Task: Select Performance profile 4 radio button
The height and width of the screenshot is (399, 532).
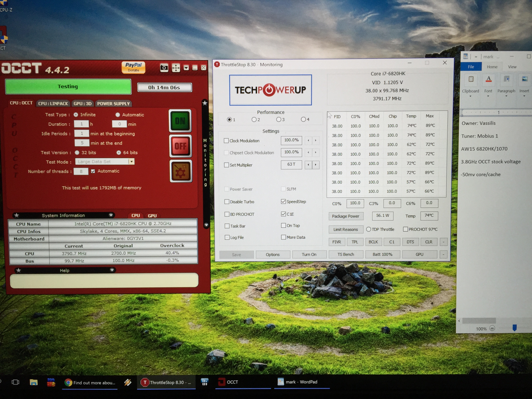Action: (x=303, y=119)
